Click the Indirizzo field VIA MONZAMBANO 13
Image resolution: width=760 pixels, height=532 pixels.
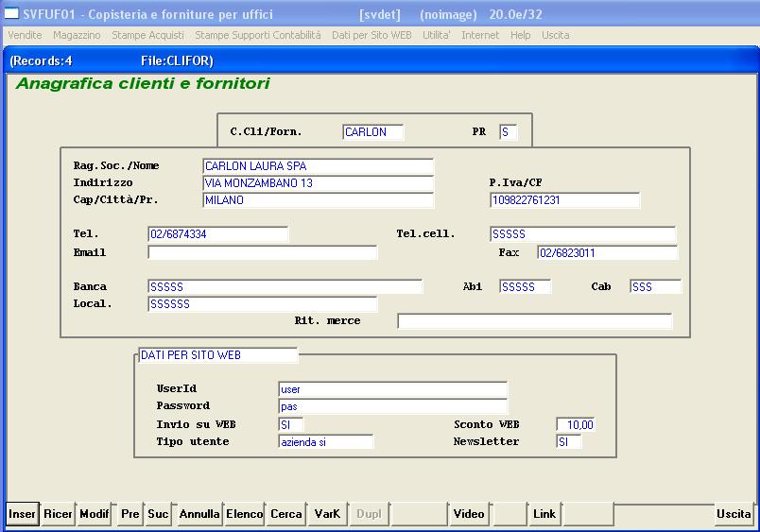coord(318,183)
